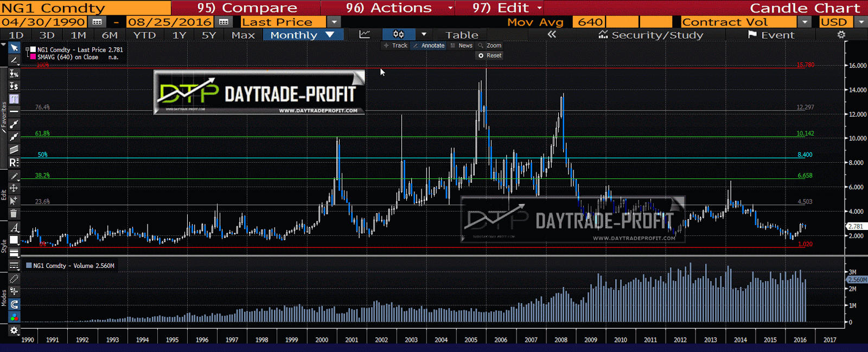
Task: Click the NG1 Comdty Volume legend swatch
Action: pyautogui.click(x=29, y=266)
